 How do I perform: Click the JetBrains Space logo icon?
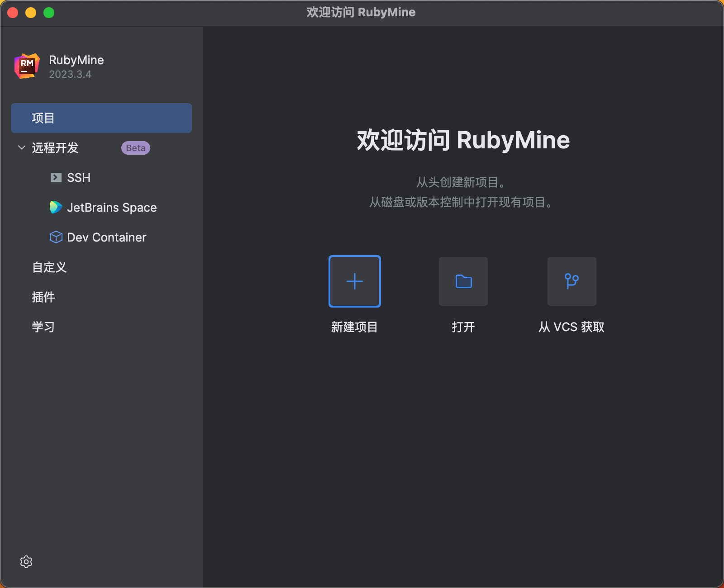click(56, 207)
